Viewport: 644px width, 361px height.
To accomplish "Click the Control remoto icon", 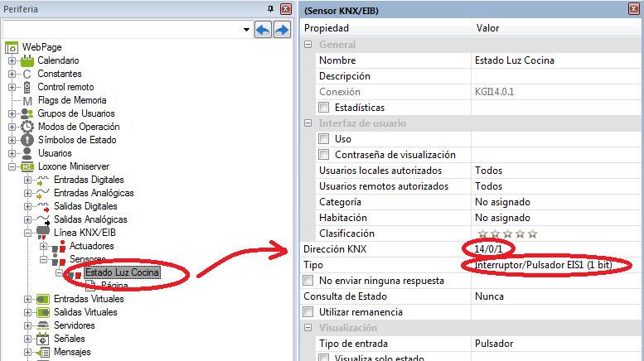I will (x=27, y=87).
